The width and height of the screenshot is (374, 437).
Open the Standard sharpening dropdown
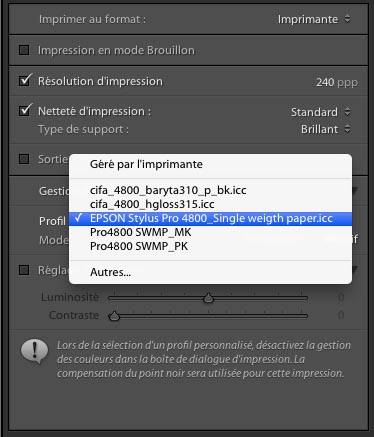[x=321, y=112]
